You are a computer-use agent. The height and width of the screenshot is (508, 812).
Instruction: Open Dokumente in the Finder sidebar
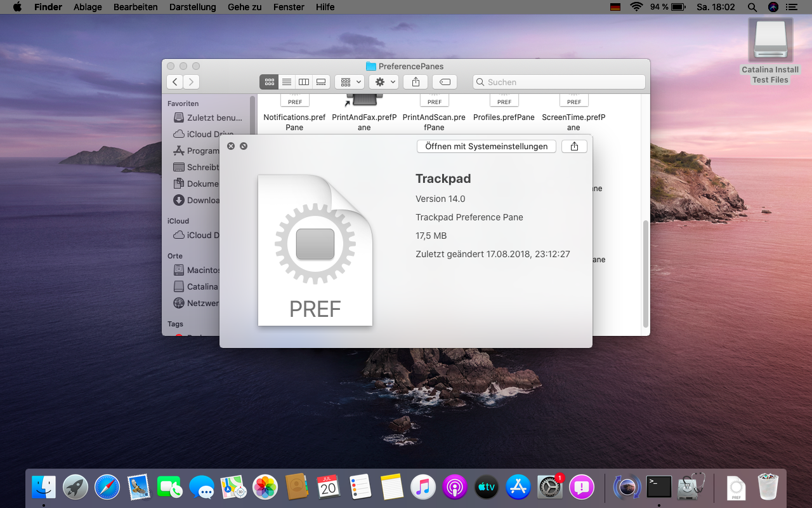[x=197, y=184]
